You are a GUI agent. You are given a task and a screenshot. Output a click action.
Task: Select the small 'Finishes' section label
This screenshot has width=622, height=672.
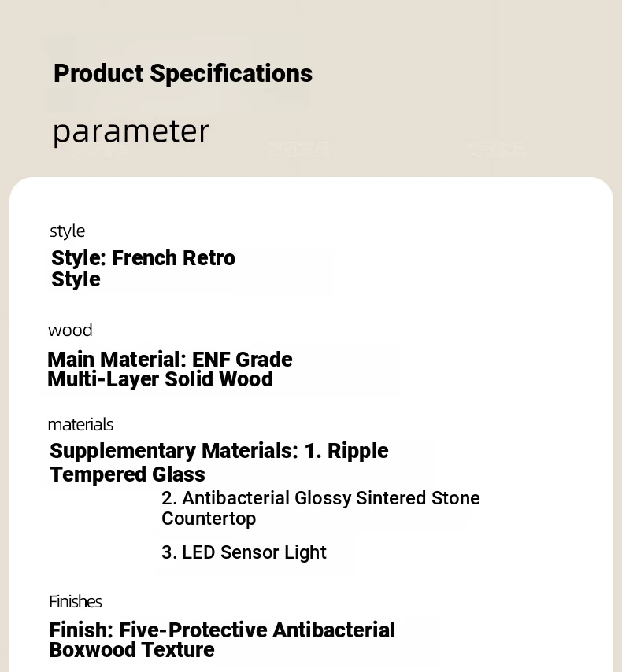click(76, 601)
